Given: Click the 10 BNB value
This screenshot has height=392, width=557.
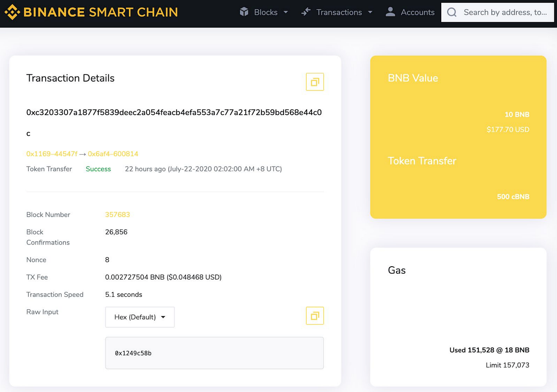Looking at the screenshot, I should coord(517,115).
